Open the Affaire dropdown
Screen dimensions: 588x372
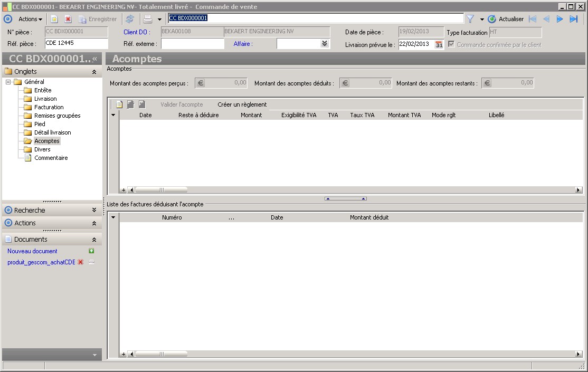325,44
